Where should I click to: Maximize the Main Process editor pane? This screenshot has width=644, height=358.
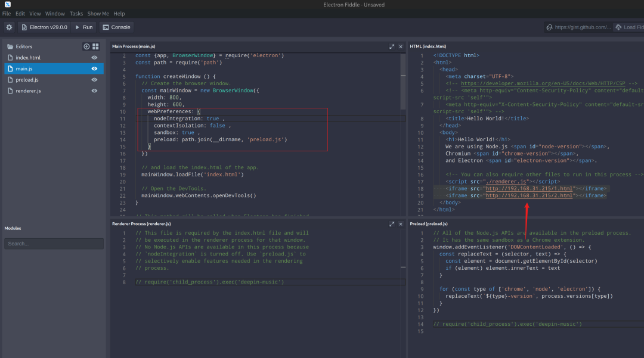(392, 46)
